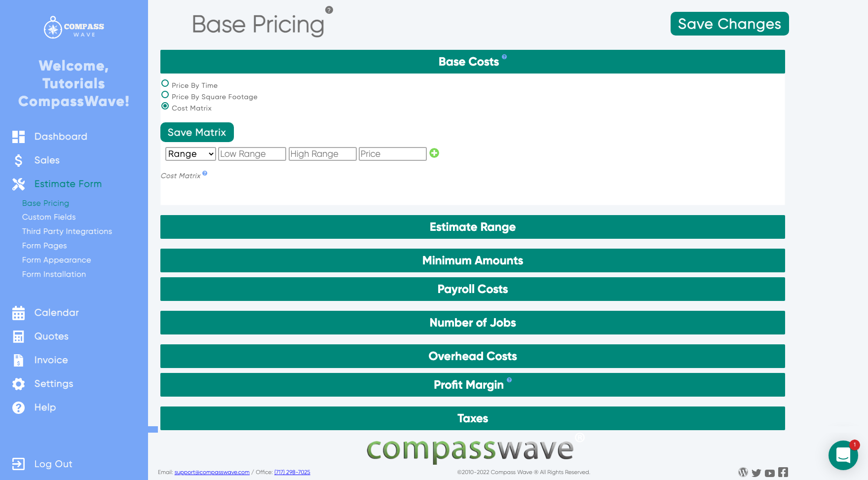Switch to Custom Fields in the sidebar
The height and width of the screenshot is (480, 868).
click(x=49, y=217)
